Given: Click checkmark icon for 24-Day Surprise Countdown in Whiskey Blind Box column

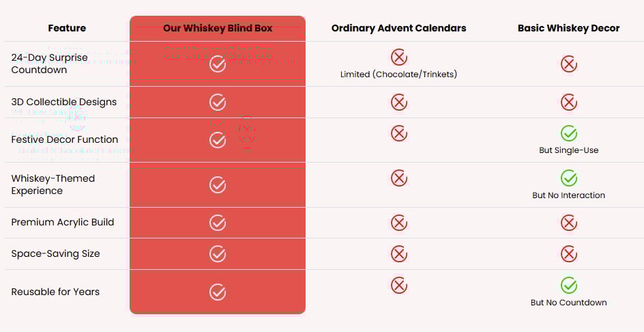Looking at the screenshot, I should (x=218, y=64).
